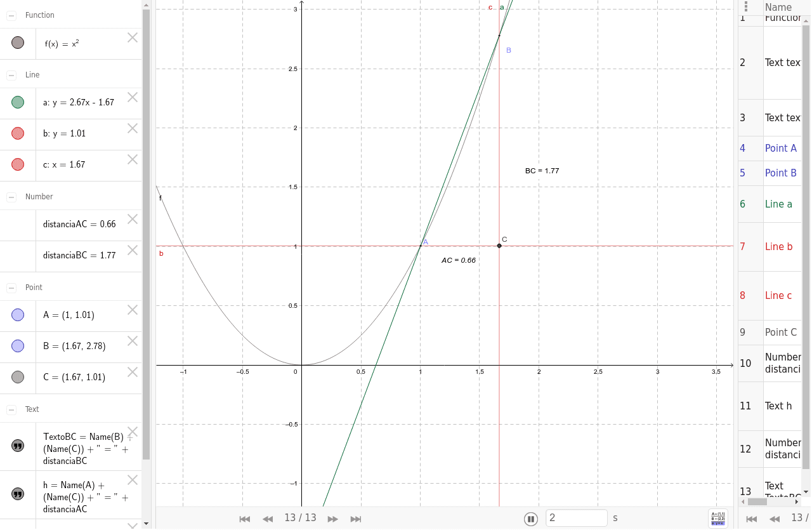This screenshot has width=812, height=530.
Task: Delete line b with its X icon
Action: (x=133, y=128)
